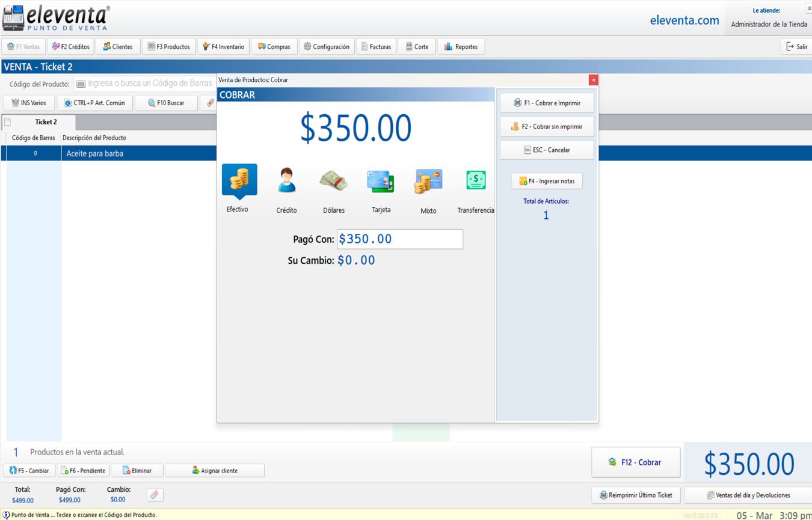812x520 pixels.
Task: Click F4 - Ingresar notas button
Action: (x=547, y=181)
